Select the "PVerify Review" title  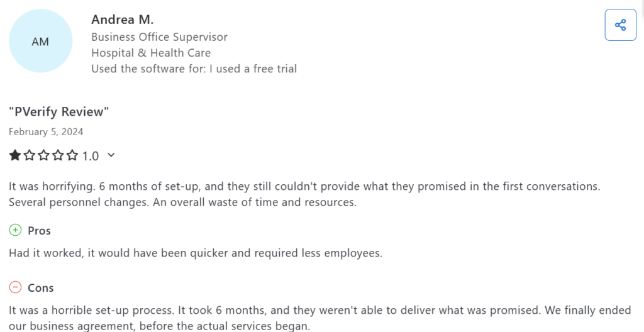tap(59, 112)
